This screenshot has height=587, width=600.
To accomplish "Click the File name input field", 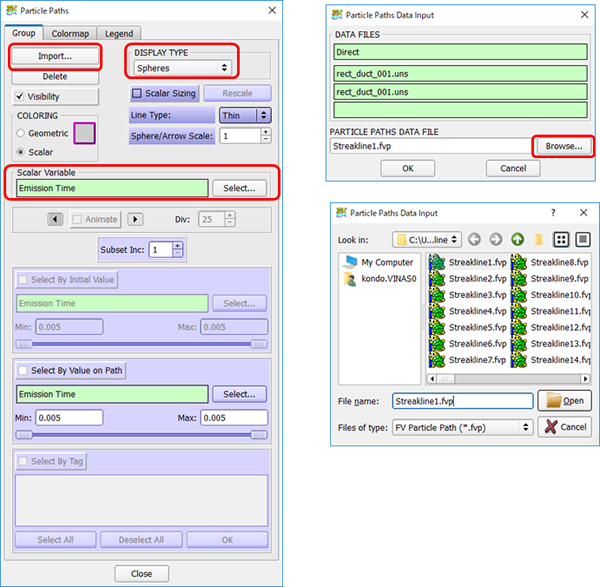I will pos(462,401).
